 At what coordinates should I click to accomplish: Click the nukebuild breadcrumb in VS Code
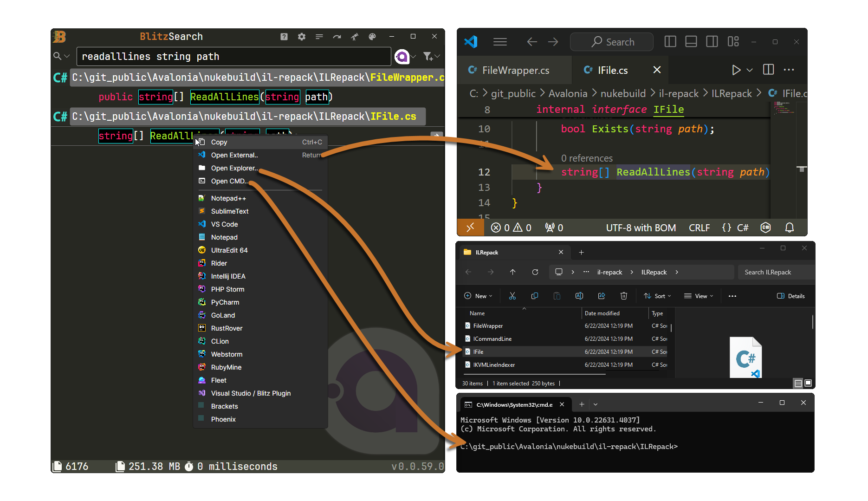[623, 94]
